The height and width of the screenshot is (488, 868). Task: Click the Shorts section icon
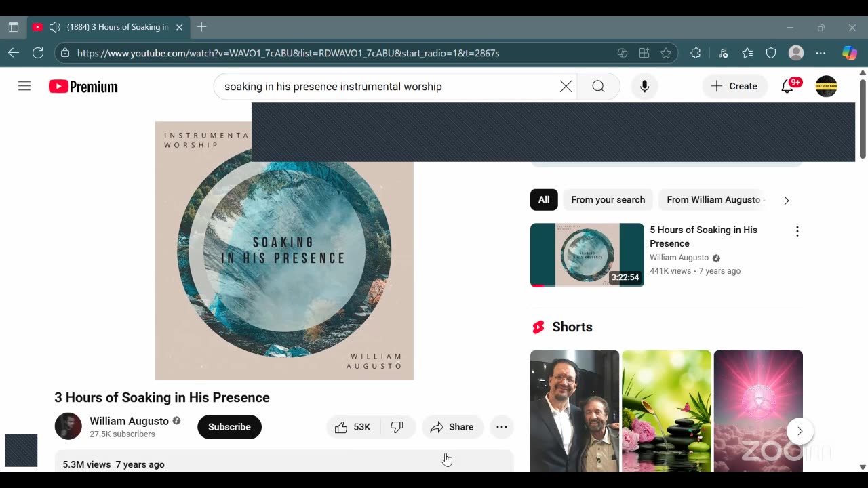538,327
